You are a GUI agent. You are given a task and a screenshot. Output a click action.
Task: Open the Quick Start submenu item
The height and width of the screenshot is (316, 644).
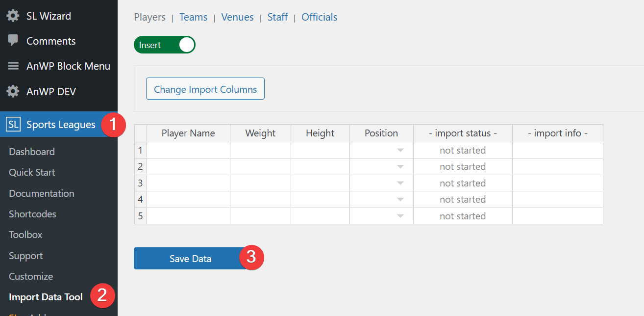(32, 172)
